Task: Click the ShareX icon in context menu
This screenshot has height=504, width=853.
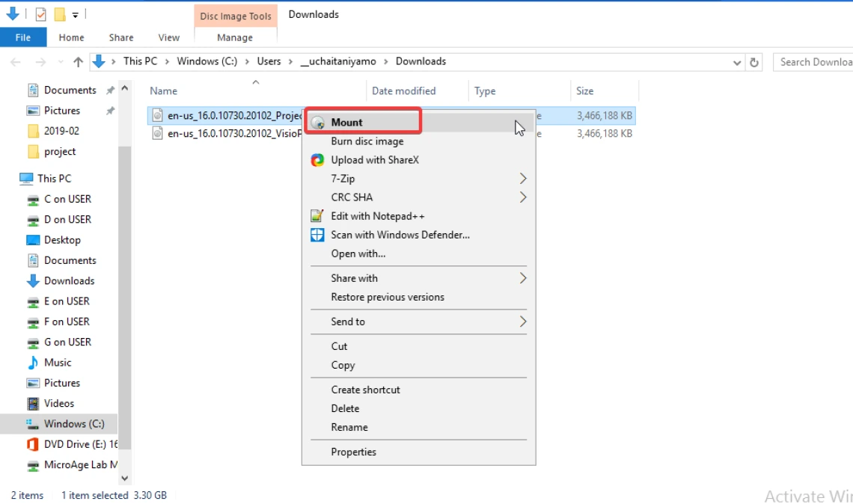Action: (x=317, y=160)
